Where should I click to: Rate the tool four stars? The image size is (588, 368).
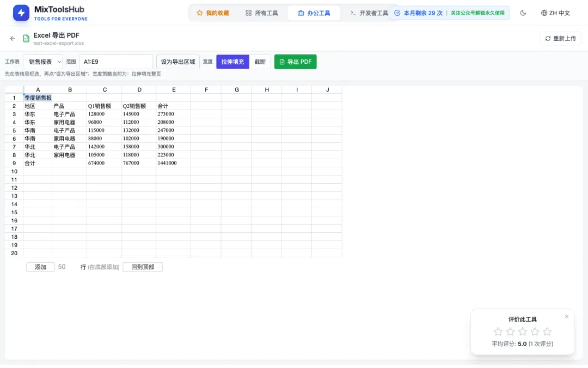[535, 331]
